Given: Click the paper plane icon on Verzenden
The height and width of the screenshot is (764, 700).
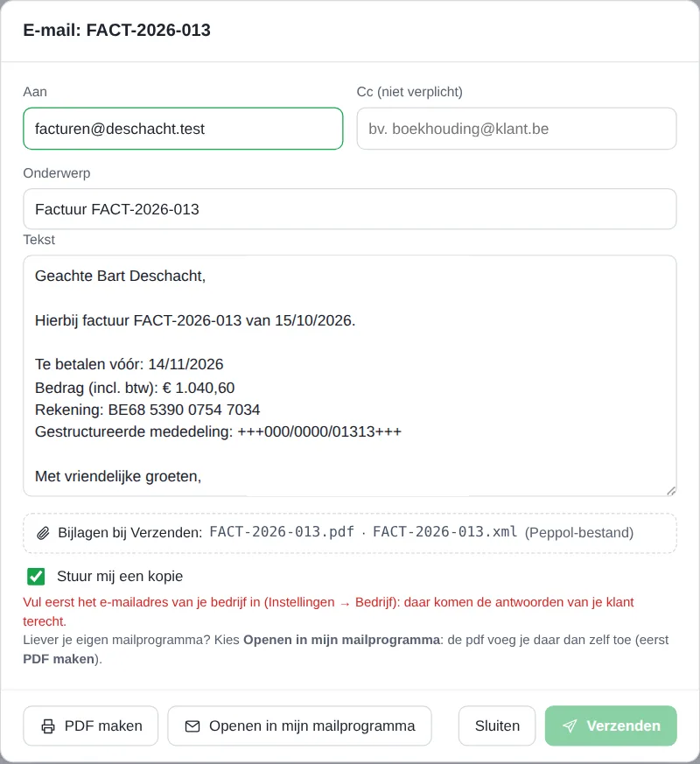Looking at the screenshot, I should pos(570,726).
